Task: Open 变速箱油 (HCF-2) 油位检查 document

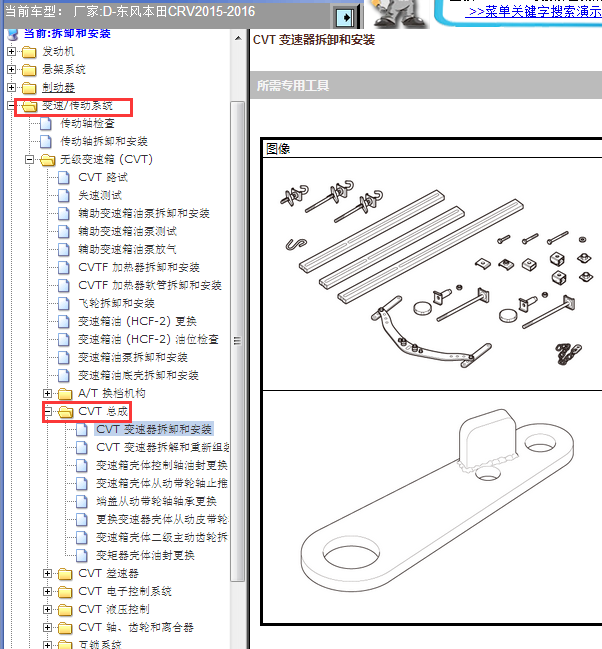Action: [x=148, y=339]
